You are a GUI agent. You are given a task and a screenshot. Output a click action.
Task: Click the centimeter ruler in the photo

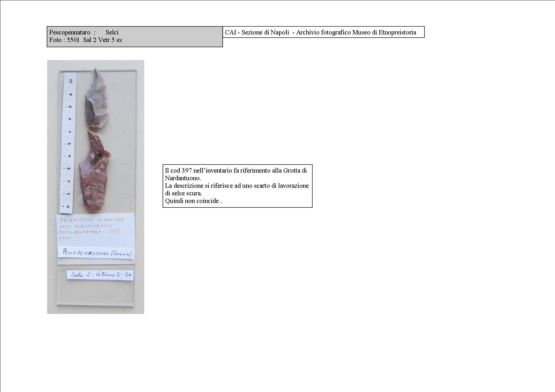click(x=68, y=143)
